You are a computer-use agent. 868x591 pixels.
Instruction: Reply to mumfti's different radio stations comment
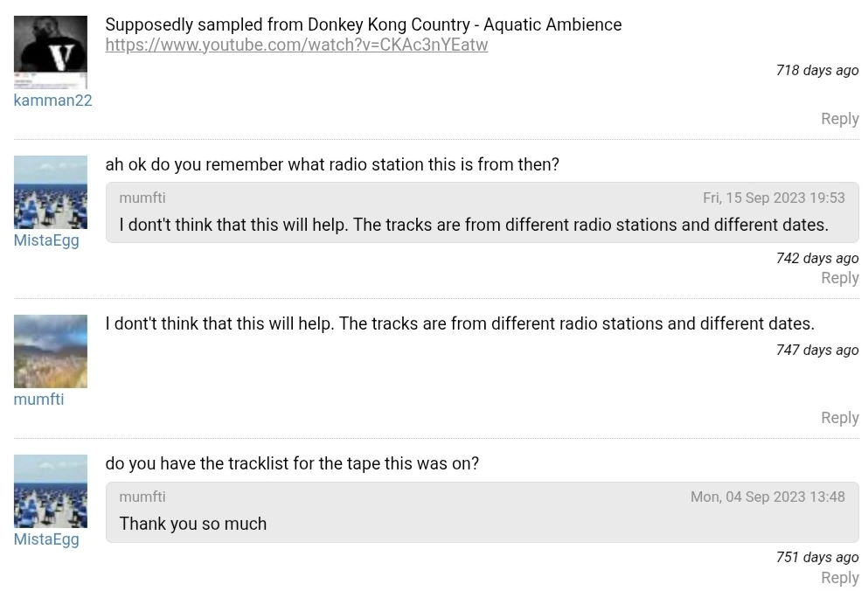click(839, 418)
